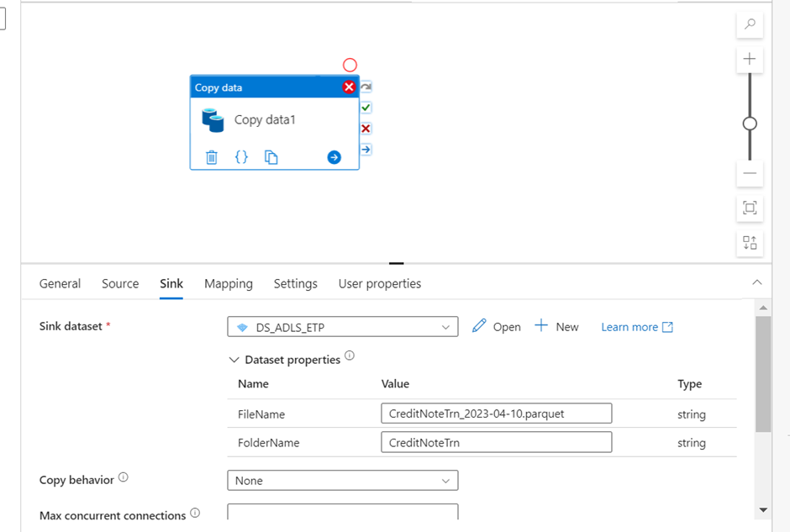Switch to User properties tab
Screen dimensions: 790x532
tap(380, 283)
